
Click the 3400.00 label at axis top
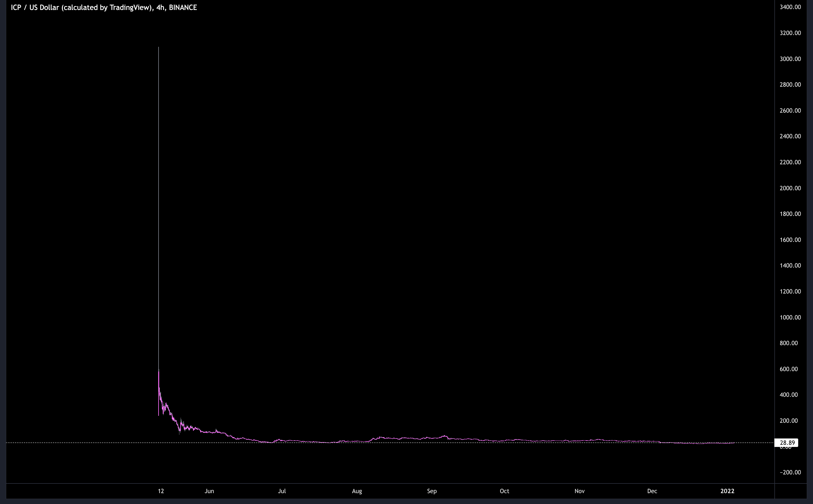pos(790,7)
